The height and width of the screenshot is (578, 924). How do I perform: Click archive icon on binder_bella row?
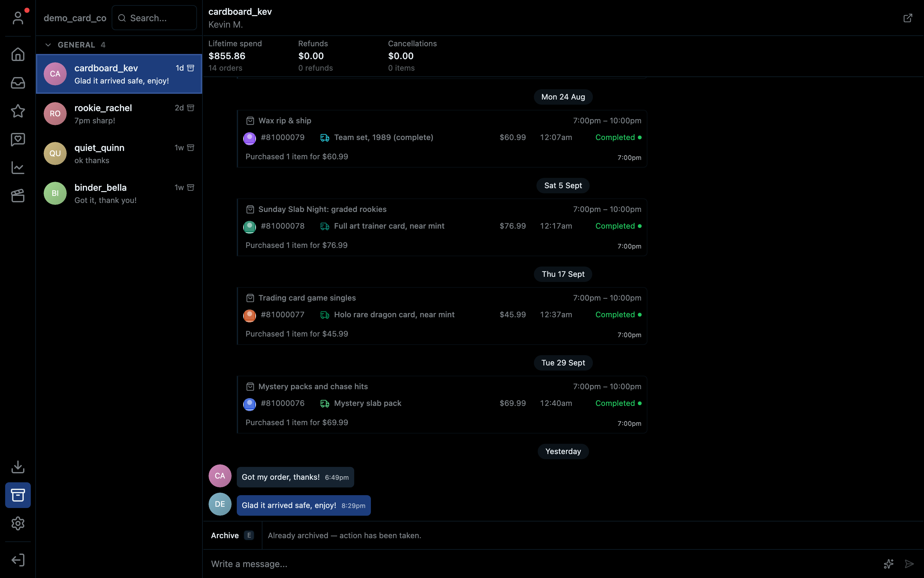point(191,187)
